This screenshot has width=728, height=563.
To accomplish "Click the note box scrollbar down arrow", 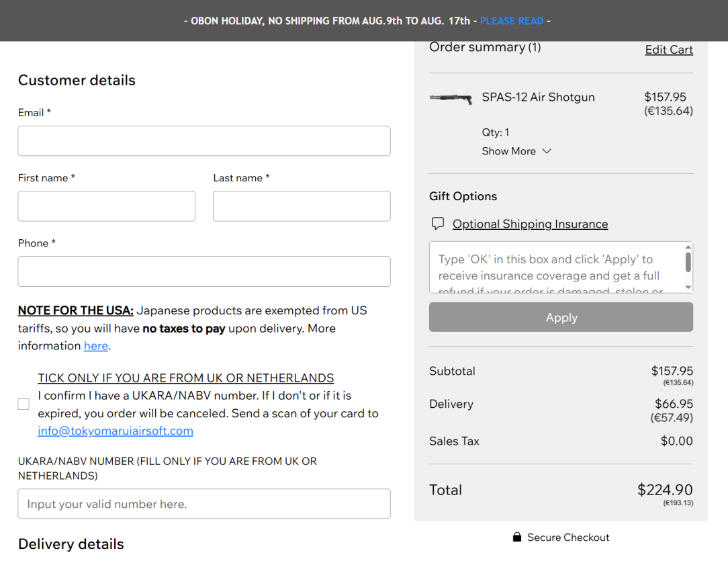I will pyautogui.click(x=688, y=288).
